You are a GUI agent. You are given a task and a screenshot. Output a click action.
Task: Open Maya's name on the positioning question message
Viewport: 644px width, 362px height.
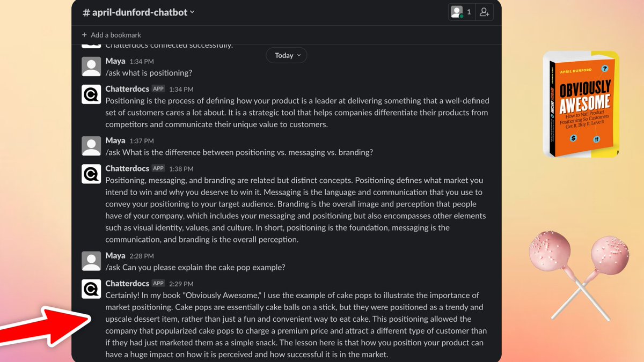click(x=115, y=61)
